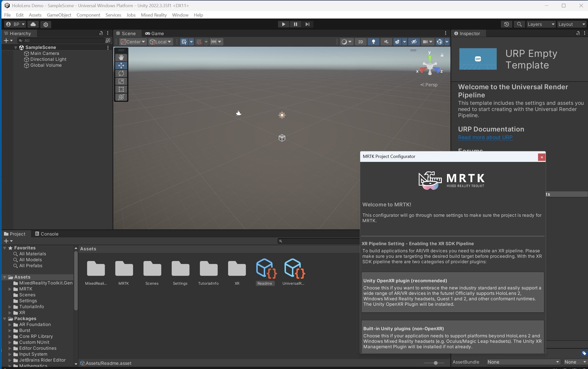Open the Readme asset in Project window
The image size is (588, 369).
pos(265,269)
